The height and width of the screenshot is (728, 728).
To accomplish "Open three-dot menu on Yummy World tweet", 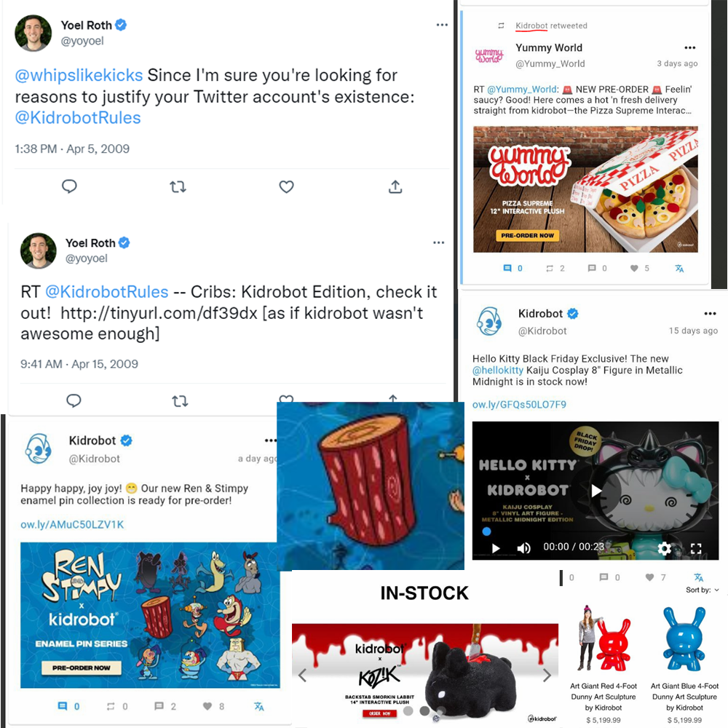I will (x=690, y=48).
